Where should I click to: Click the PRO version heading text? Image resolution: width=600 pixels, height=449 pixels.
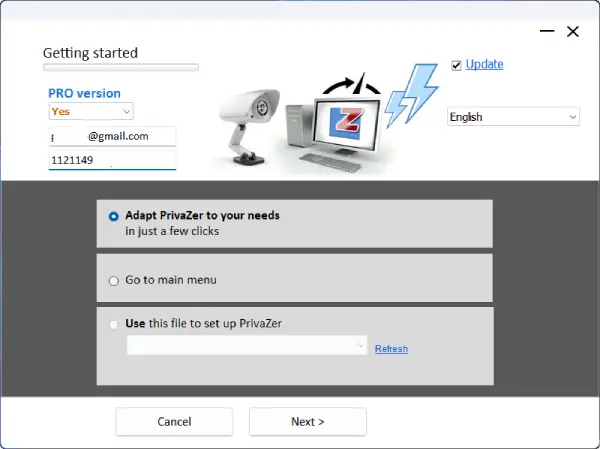85,93
